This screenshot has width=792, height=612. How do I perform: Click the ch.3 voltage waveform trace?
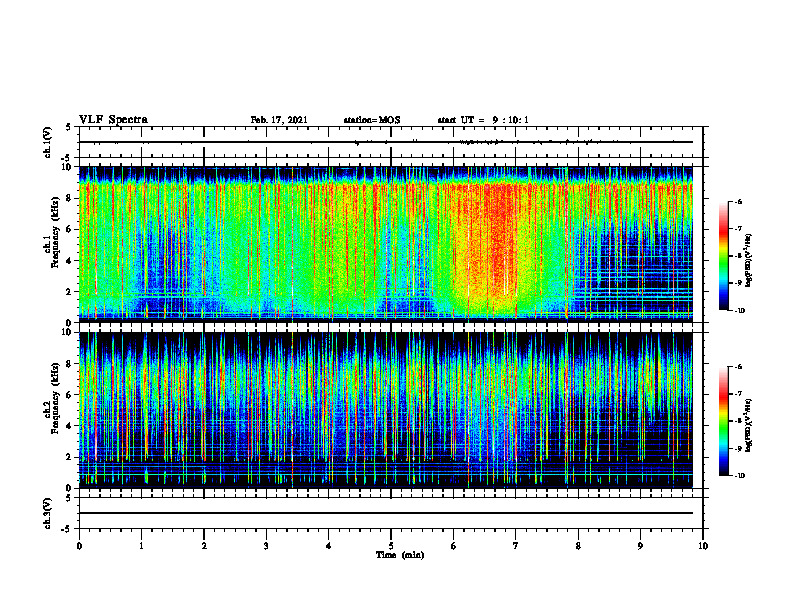tap(386, 513)
